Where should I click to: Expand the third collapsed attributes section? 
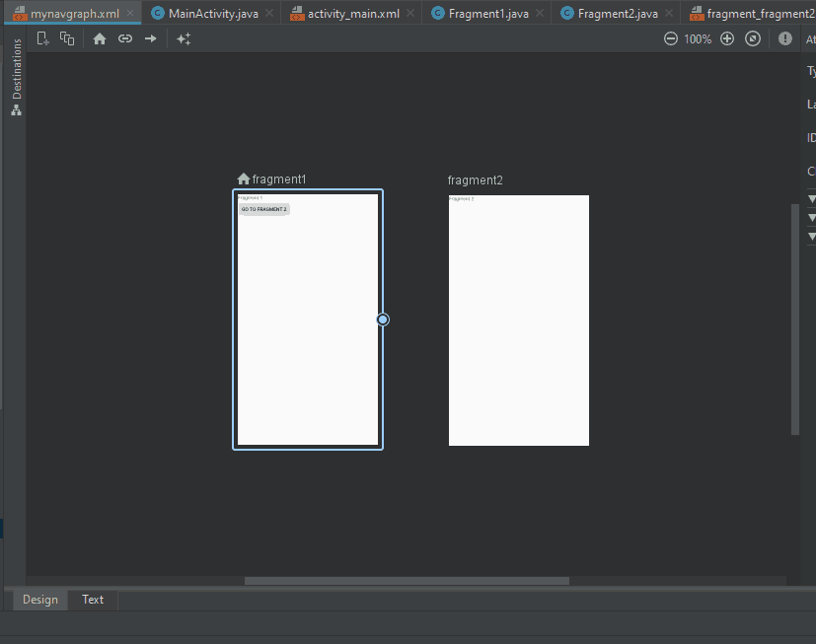tap(811, 237)
